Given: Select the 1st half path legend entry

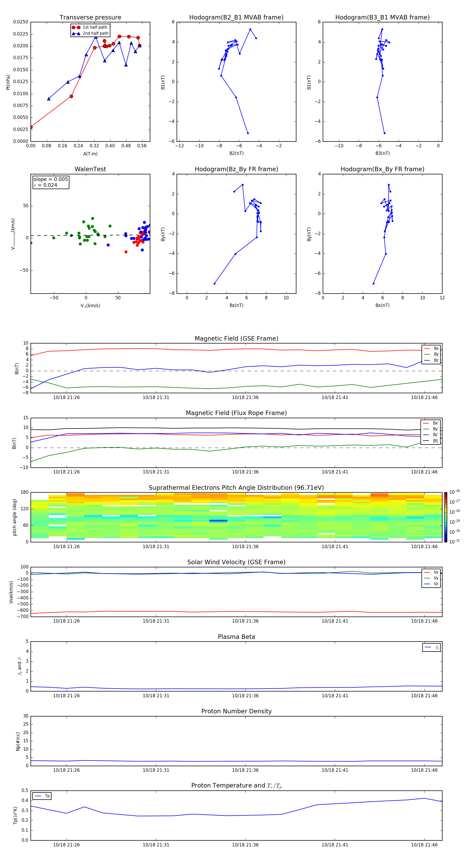Looking at the screenshot, I should [90, 27].
